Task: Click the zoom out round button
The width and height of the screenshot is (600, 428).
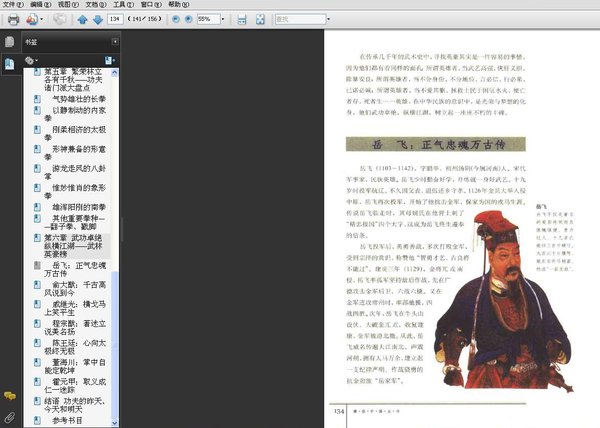Action: (x=176, y=19)
